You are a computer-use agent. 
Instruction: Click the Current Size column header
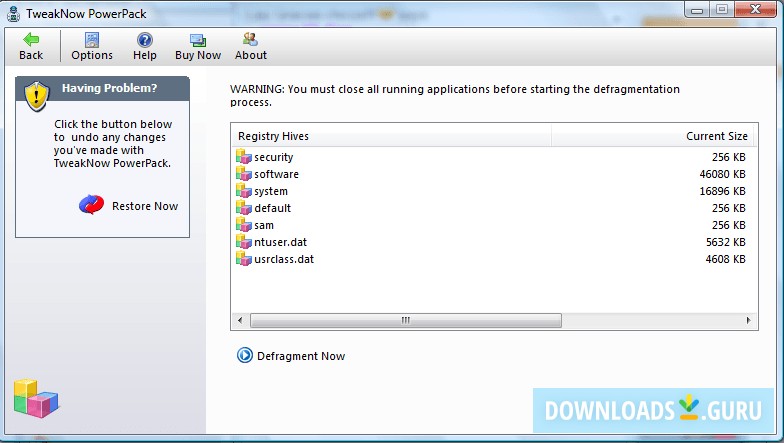click(654, 136)
